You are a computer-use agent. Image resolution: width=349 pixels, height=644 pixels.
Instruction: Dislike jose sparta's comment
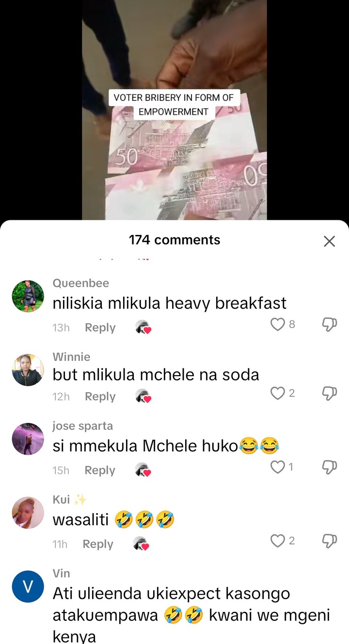pyautogui.click(x=329, y=467)
